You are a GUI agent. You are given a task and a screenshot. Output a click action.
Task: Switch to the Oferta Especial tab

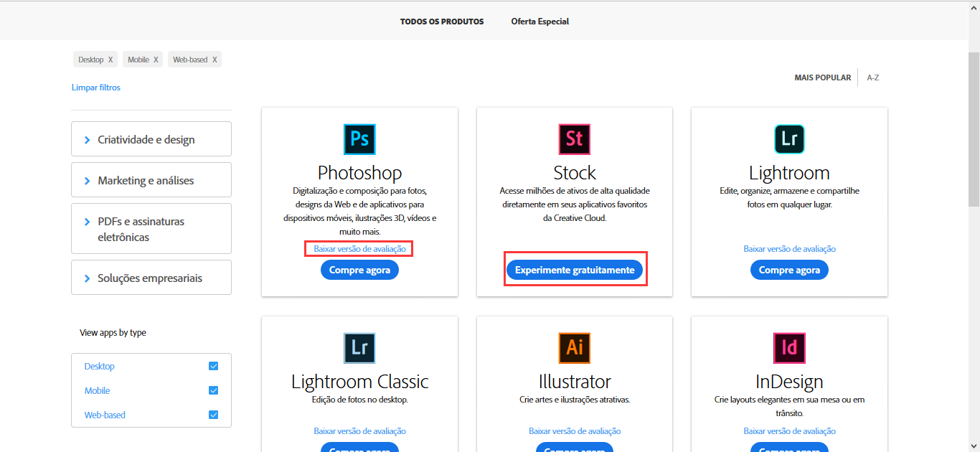[x=540, y=21]
